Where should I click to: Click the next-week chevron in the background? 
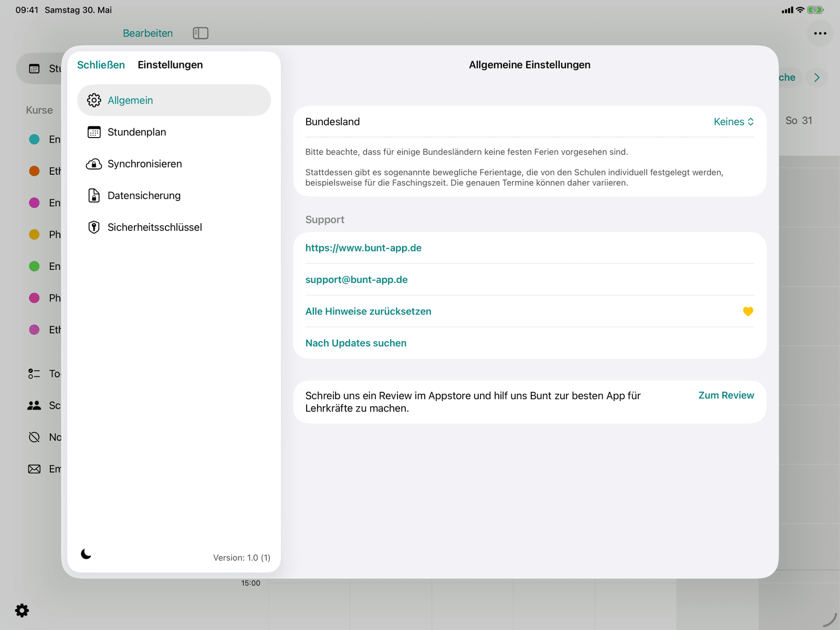coord(817,78)
